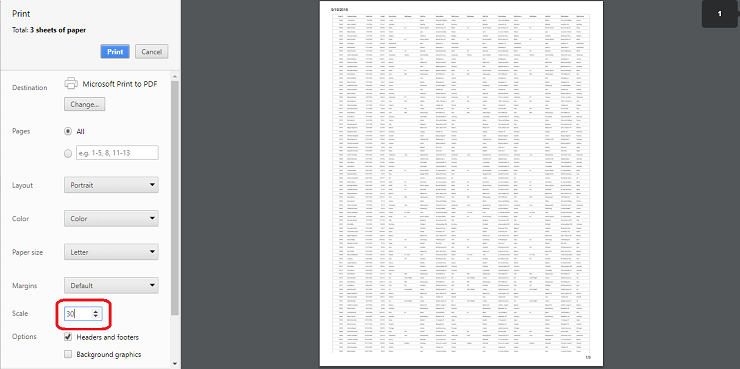The width and height of the screenshot is (740, 369).
Task: Increase scale with the up stepper arrow
Action: 96,311
